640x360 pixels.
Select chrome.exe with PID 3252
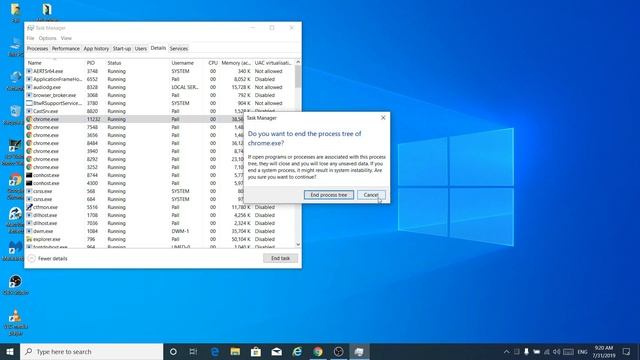(135, 167)
